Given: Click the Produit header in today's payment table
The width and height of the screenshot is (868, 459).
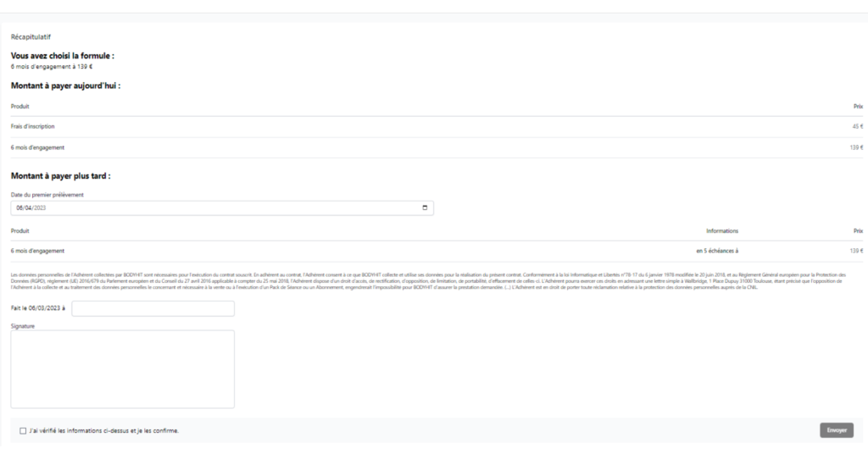Looking at the screenshot, I should click(19, 106).
